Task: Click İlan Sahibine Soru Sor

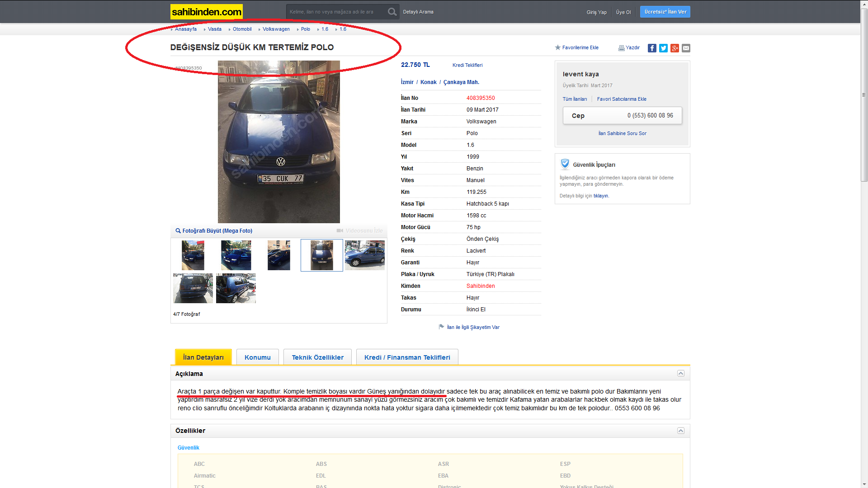Action: pos(623,133)
